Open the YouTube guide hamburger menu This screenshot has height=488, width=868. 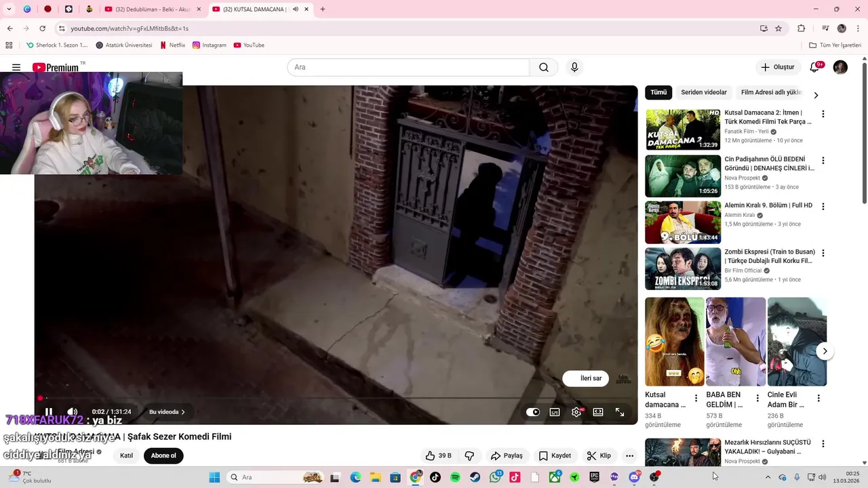[x=16, y=67]
